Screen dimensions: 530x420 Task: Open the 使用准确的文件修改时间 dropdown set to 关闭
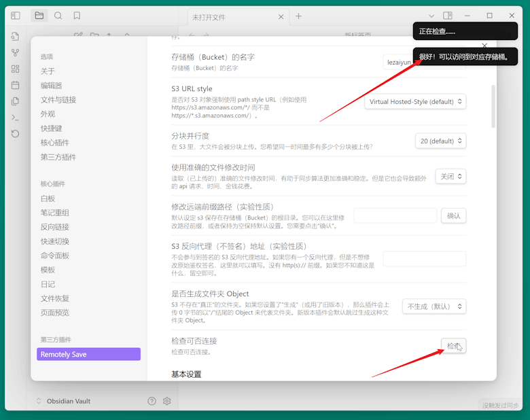coord(450,176)
